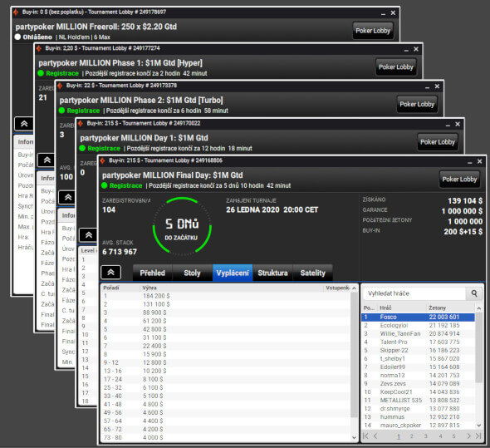
Task: Close the Final Day tournament window
Action: click(480, 161)
